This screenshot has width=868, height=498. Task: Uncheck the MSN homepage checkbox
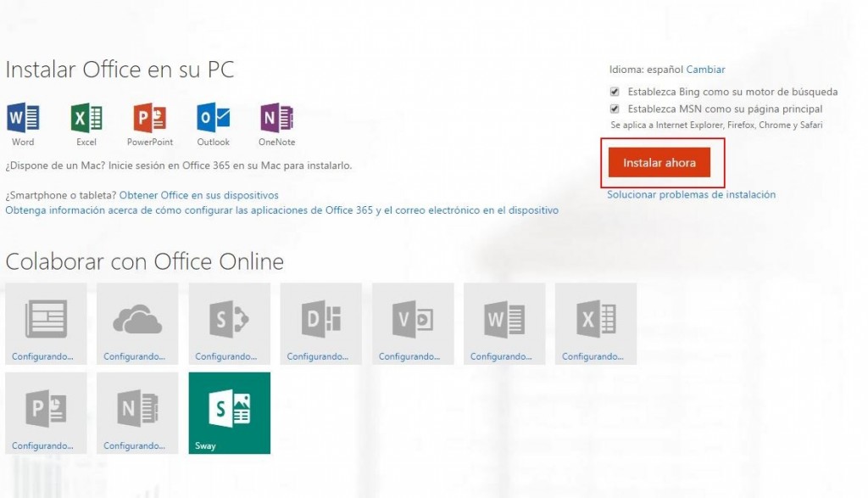tap(615, 109)
